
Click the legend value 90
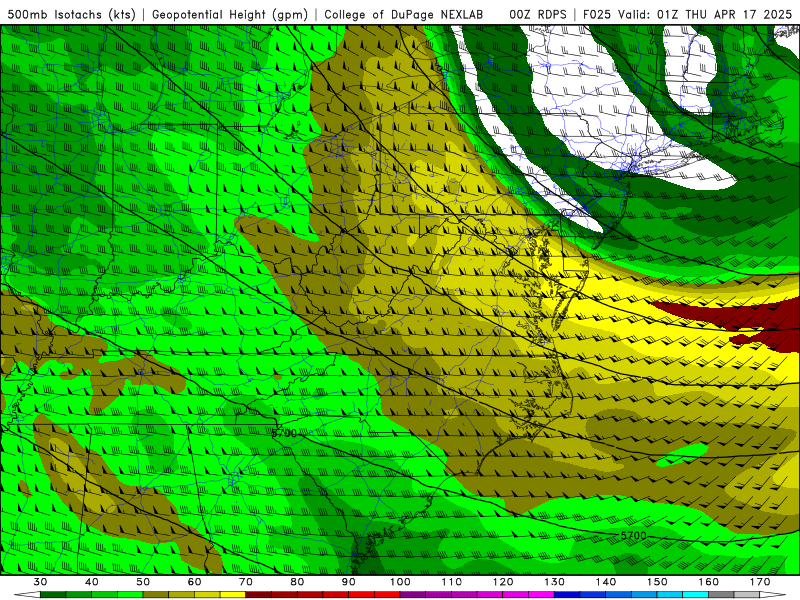coord(349,582)
